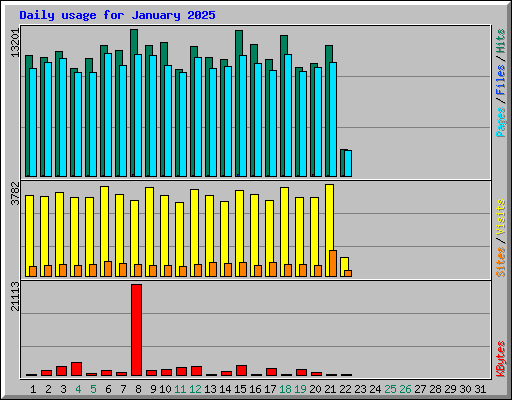Click the "Hits" legend label in green
The height and width of the screenshot is (400, 512).
click(x=501, y=41)
